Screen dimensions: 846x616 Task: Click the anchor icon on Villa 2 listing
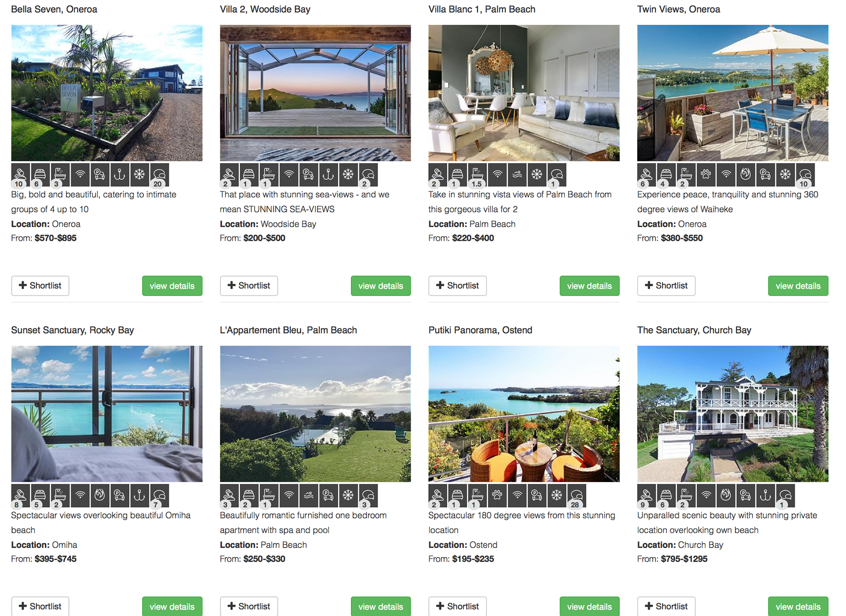328,174
